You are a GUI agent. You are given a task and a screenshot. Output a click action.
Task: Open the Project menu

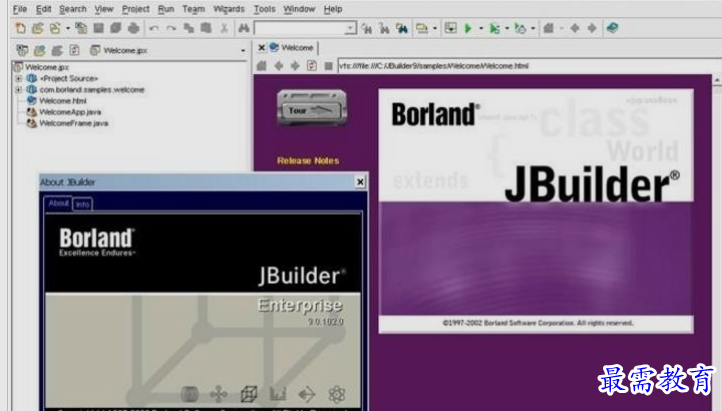pyautogui.click(x=135, y=9)
